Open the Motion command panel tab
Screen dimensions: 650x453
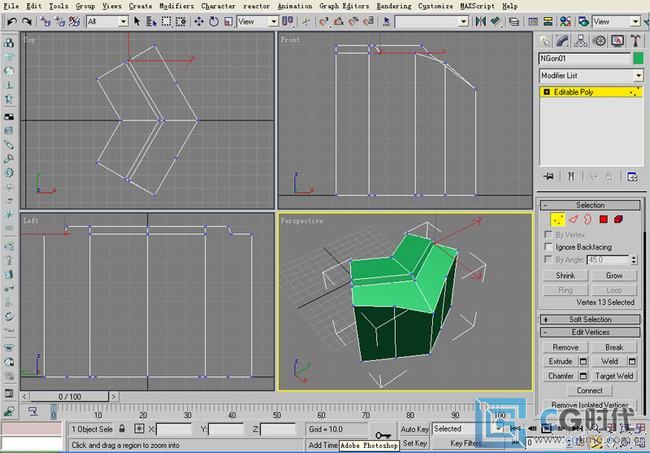[x=599, y=41]
